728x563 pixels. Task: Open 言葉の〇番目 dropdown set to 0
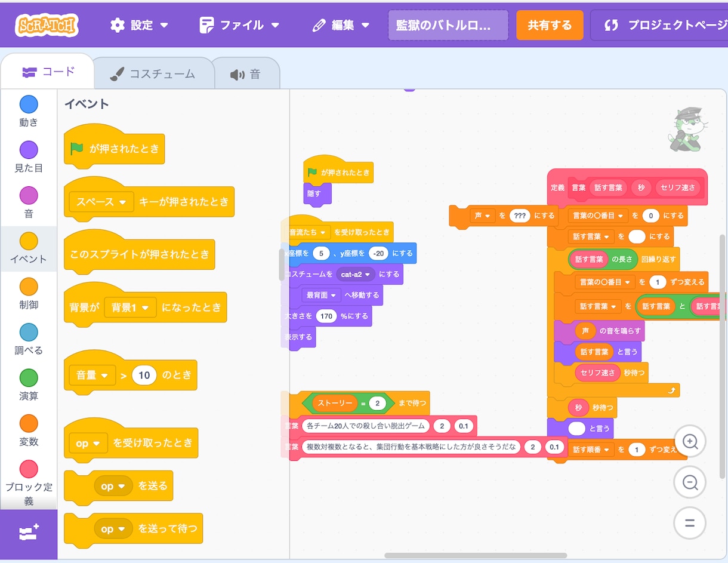click(597, 216)
